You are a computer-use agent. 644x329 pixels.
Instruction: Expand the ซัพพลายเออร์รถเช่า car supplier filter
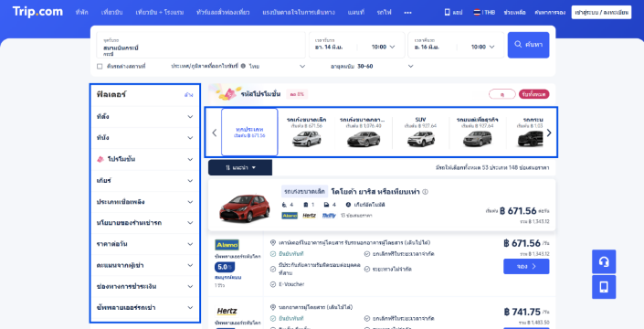144,307
